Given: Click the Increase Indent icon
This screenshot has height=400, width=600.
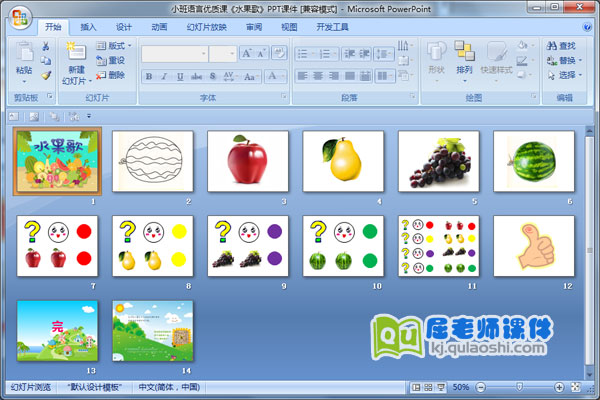Looking at the screenshot, I should click(x=364, y=54).
